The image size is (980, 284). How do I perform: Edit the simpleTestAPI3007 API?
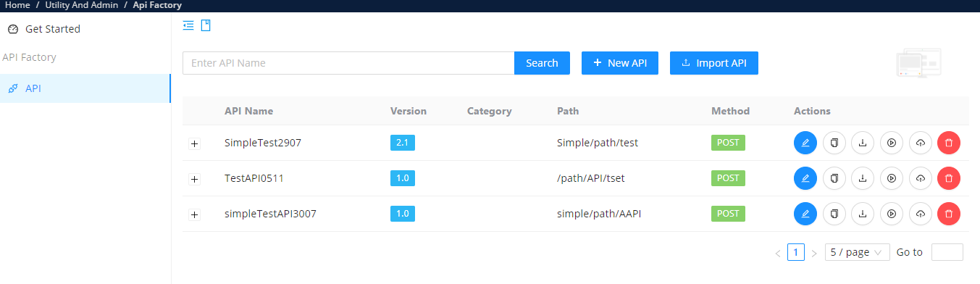pyautogui.click(x=805, y=214)
